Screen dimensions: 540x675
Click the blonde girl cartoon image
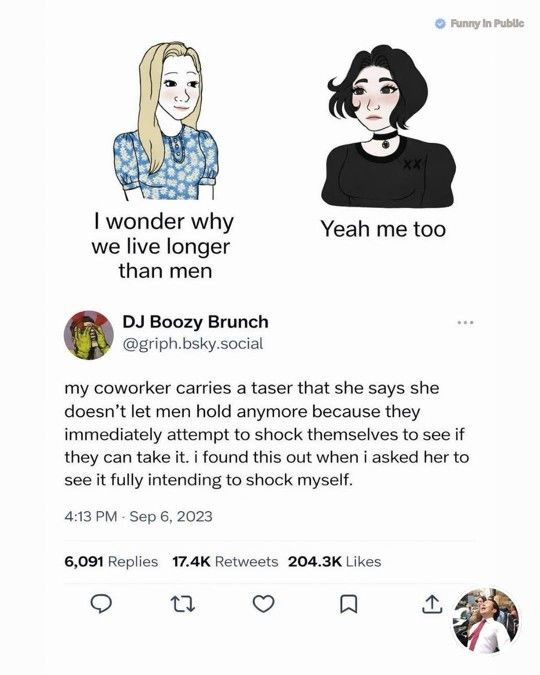coord(166,121)
